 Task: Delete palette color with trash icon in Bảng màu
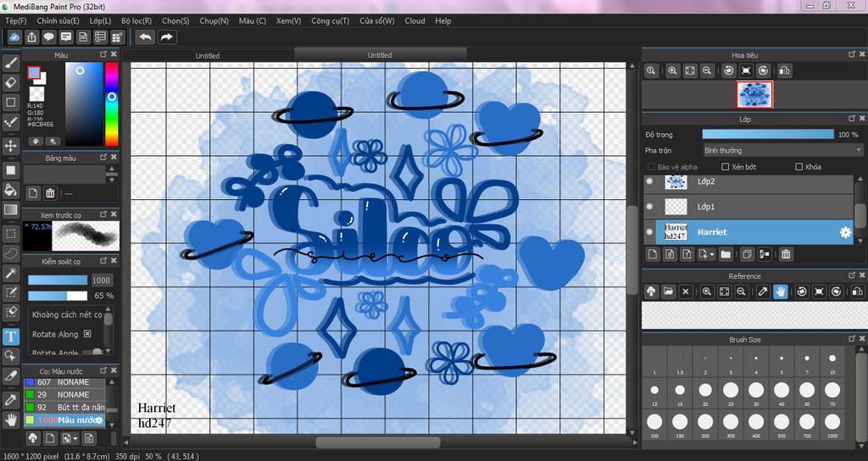point(50,193)
